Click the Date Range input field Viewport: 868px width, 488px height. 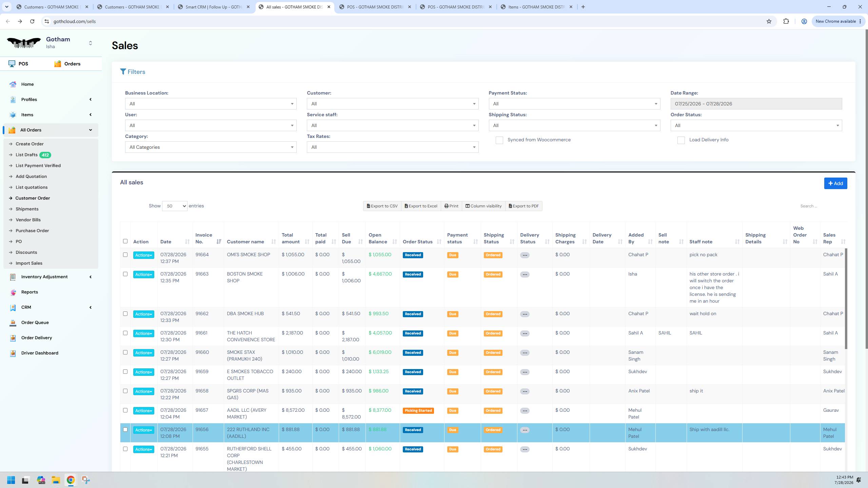(756, 104)
